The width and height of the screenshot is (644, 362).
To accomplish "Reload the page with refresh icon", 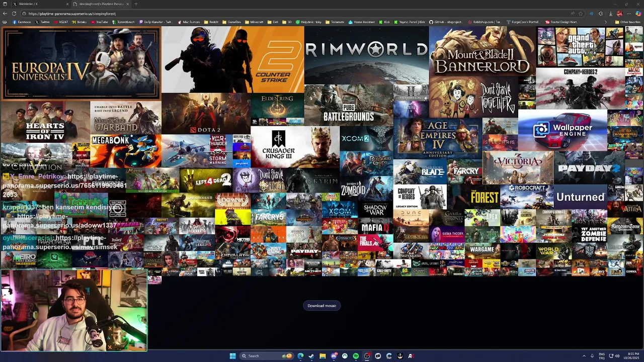I will (14, 14).
